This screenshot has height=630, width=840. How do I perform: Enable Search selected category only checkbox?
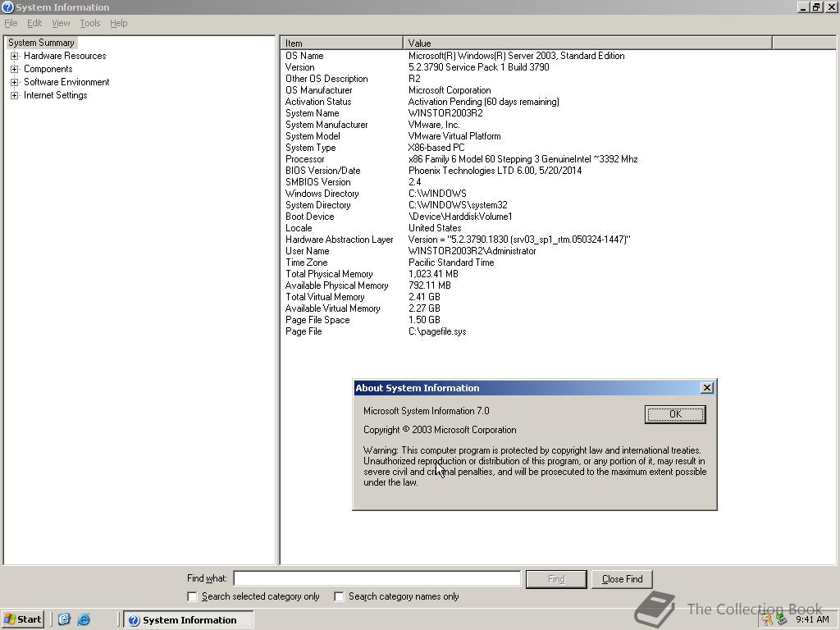pos(192,596)
